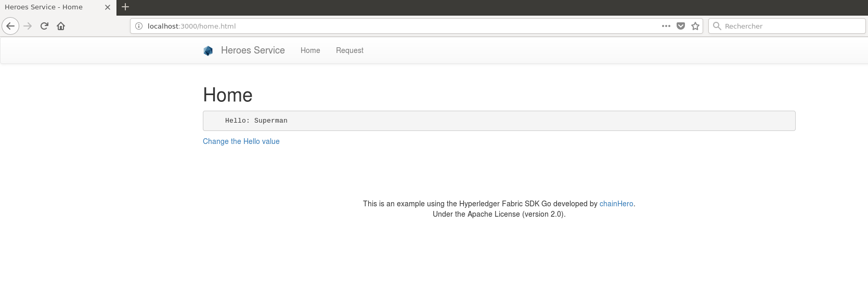Open the chainHero link in footer

(616, 204)
